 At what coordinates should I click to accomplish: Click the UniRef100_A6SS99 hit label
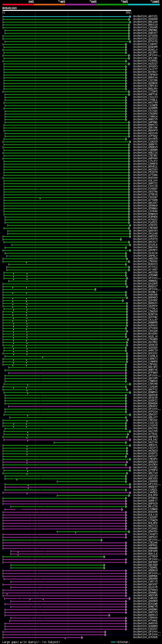pos(145,273)
